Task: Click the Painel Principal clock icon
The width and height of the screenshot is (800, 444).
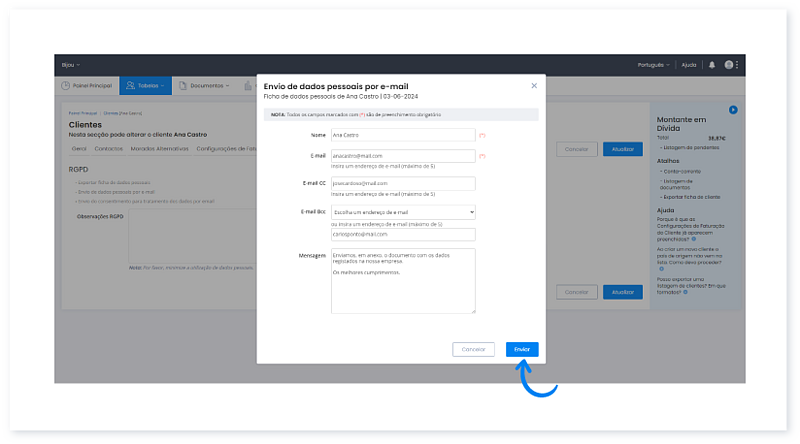Action: point(69,86)
